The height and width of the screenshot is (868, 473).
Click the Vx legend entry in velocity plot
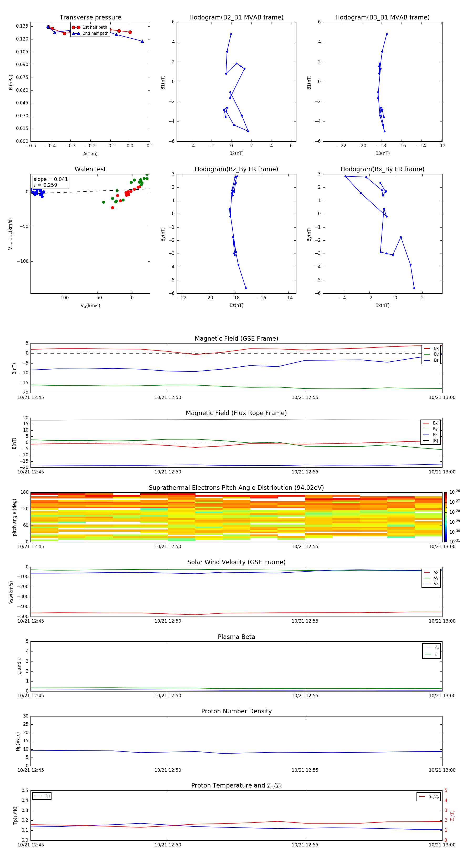[431, 572]
